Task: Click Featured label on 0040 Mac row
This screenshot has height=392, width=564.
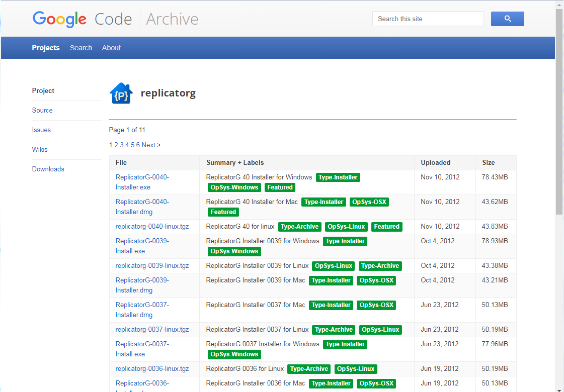Action: [223, 212]
